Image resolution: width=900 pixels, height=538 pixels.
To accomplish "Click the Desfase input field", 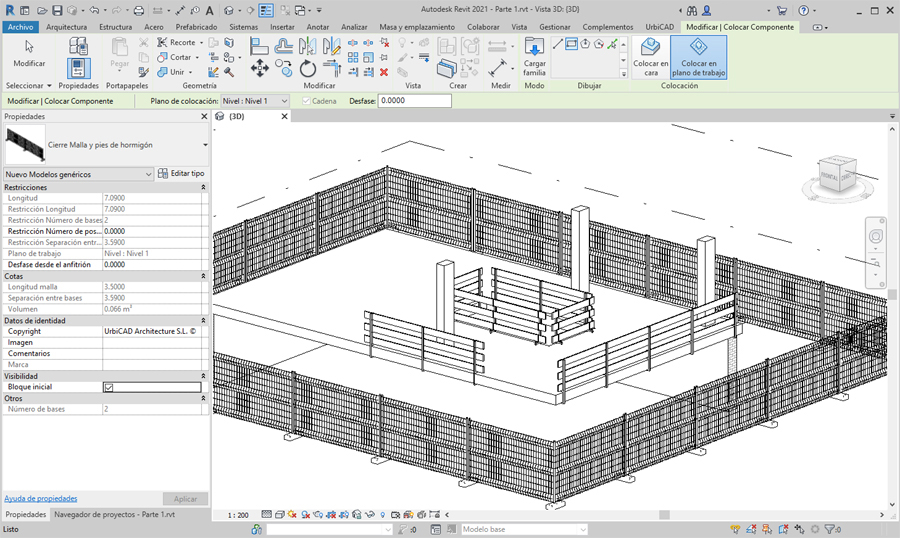I will click(x=414, y=101).
